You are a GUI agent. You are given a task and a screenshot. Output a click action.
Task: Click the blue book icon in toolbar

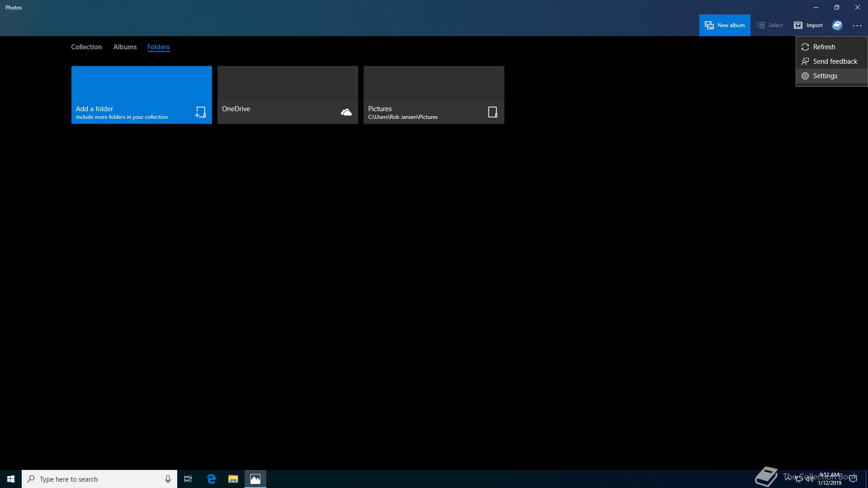[x=837, y=25]
